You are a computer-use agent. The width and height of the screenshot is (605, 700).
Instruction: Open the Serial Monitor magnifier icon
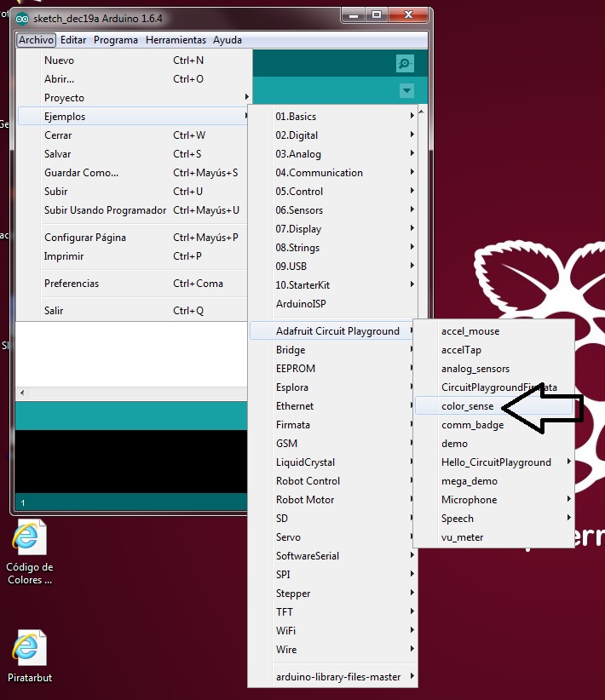click(405, 63)
